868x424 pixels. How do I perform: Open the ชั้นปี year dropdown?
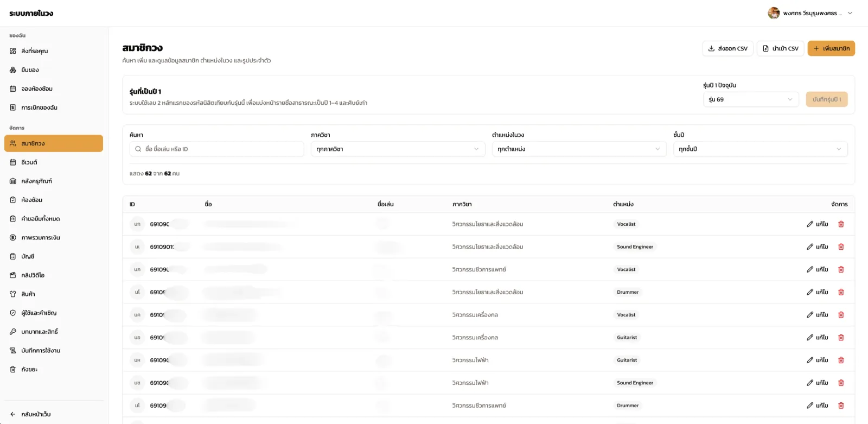click(760, 149)
